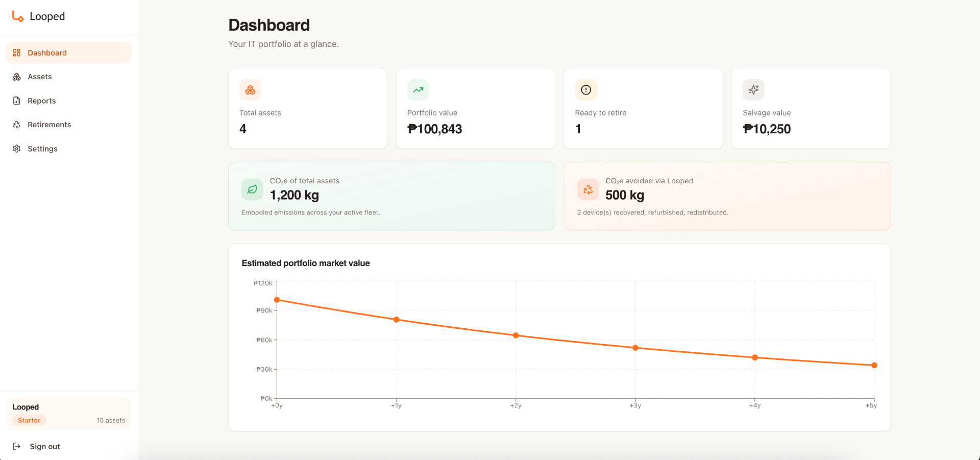Click the Portfolio value trending-up icon
980x460 pixels.
(418, 90)
